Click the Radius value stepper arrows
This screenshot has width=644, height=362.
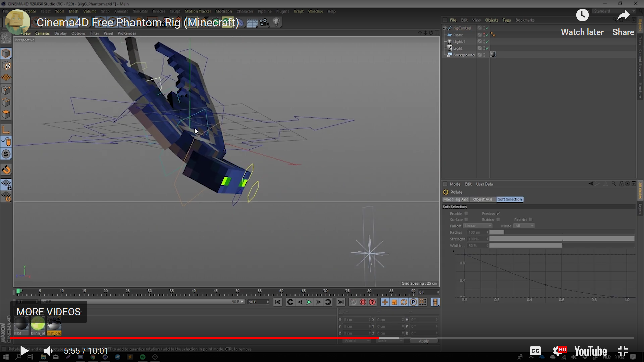487,232
